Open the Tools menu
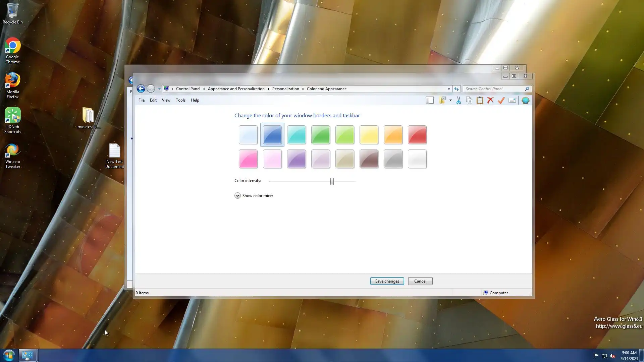Image resolution: width=644 pixels, height=362 pixels. [180, 100]
